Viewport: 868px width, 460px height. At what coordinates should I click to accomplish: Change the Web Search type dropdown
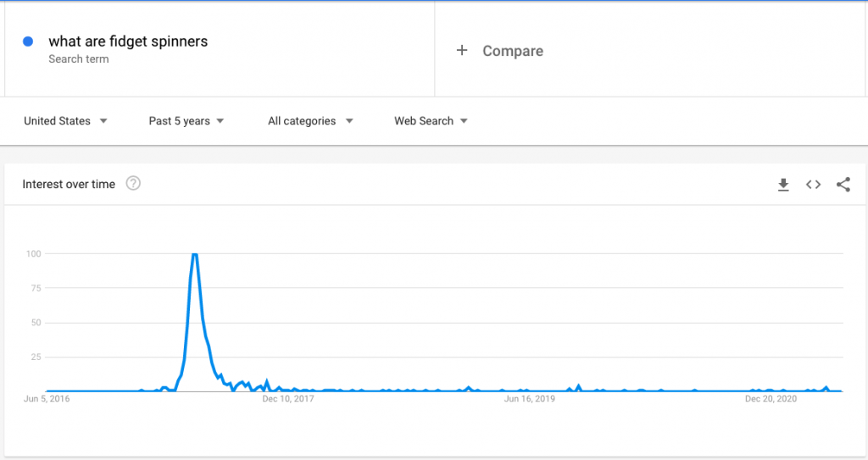pyautogui.click(x=431, y=121)
